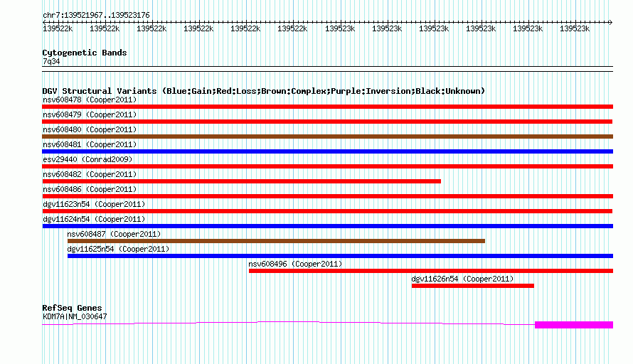Screen dimensions: 633x364
Task: Open variant label dgv11623n54 (Cooper2011)
Action: (x=94, y=204)
